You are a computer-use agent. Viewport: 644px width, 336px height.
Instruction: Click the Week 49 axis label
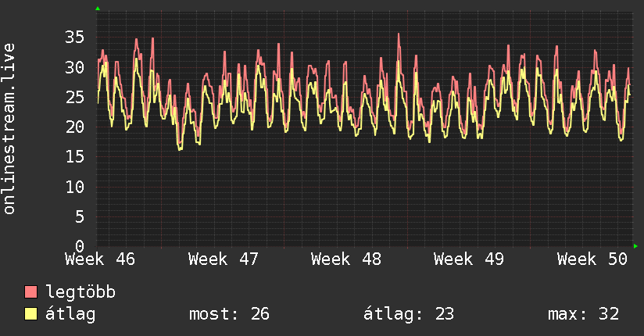coord(469,259)
